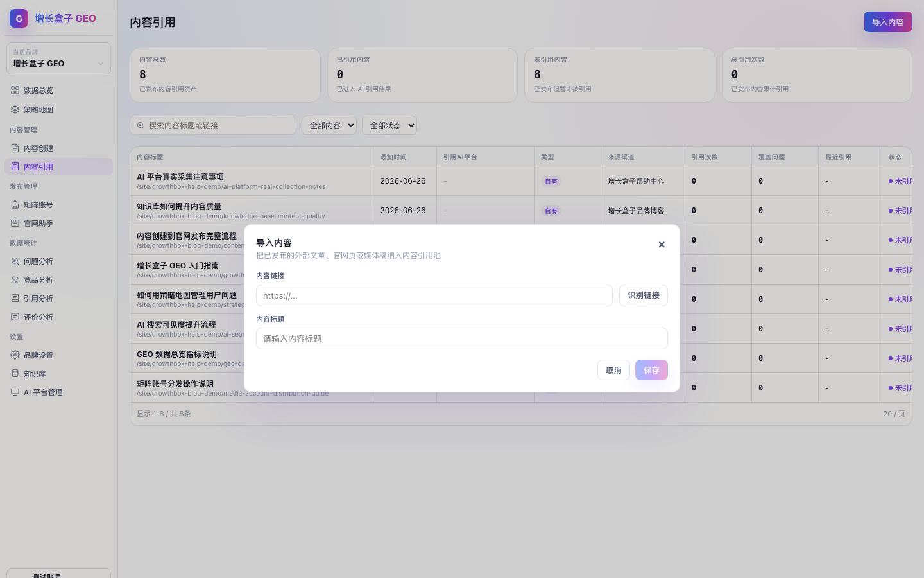Open the 竞品分析 users icon
The height and width of the screenshot is (578, 924).
click(x=15, y=280)
